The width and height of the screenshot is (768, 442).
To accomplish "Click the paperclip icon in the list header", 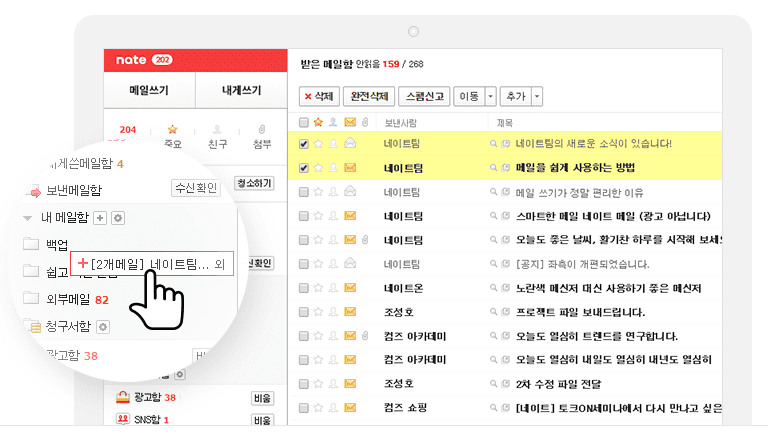I will point(365,122).
